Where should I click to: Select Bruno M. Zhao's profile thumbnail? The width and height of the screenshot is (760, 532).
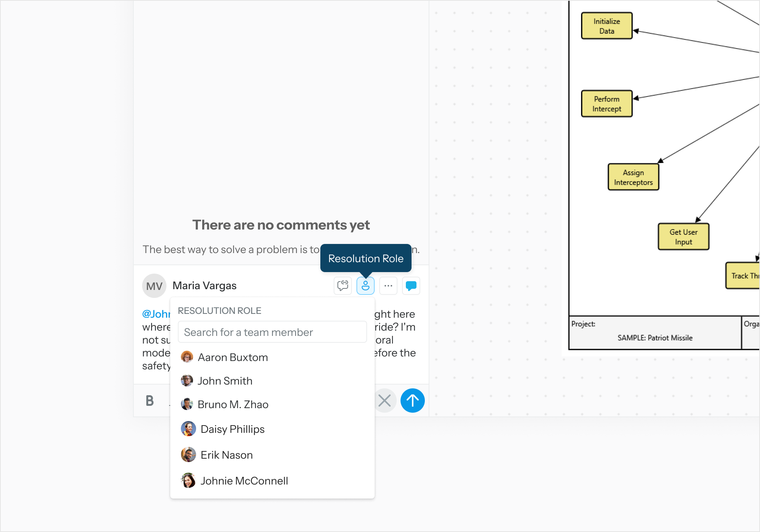pos(187,404)
